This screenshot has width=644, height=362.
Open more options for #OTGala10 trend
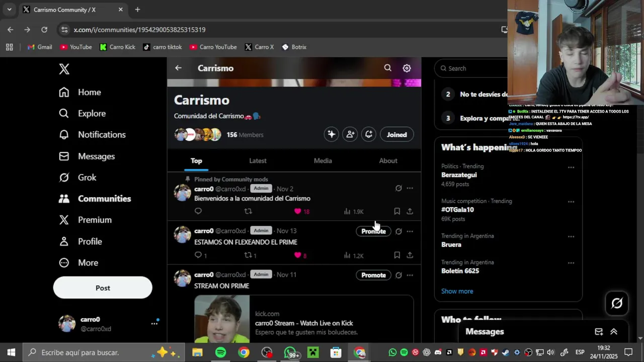[x=571, y=202]
